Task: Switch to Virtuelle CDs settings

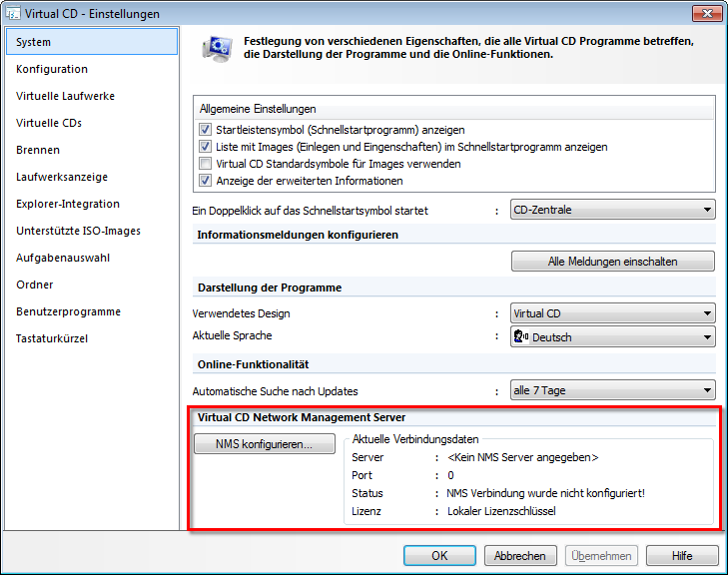Action: tap(92, 123)
